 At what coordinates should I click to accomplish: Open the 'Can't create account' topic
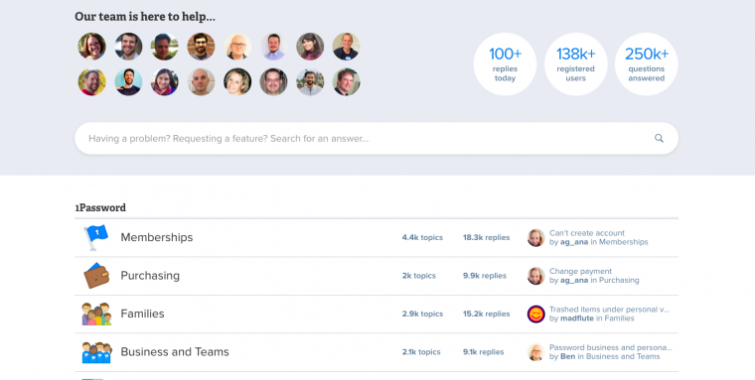click(x=587, y=233)
